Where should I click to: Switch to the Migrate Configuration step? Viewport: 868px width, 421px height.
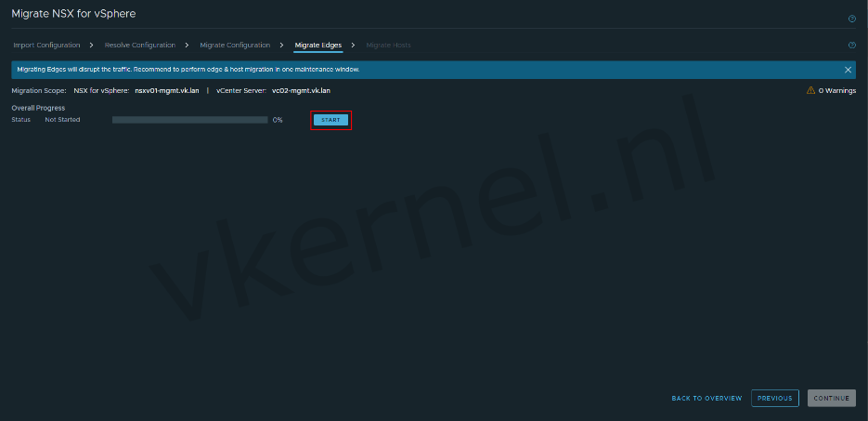235,45
